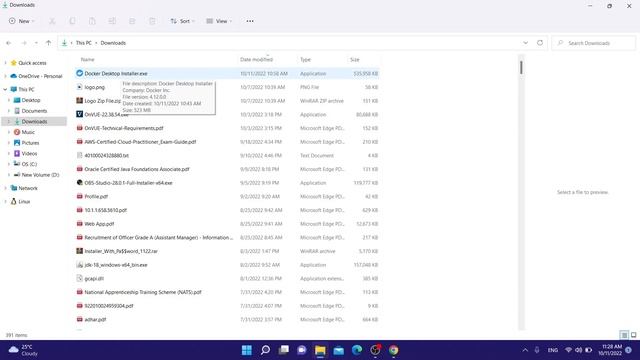640x360 pixels.
Task: Click the Search Downloads field
Action: pos(593,43)
